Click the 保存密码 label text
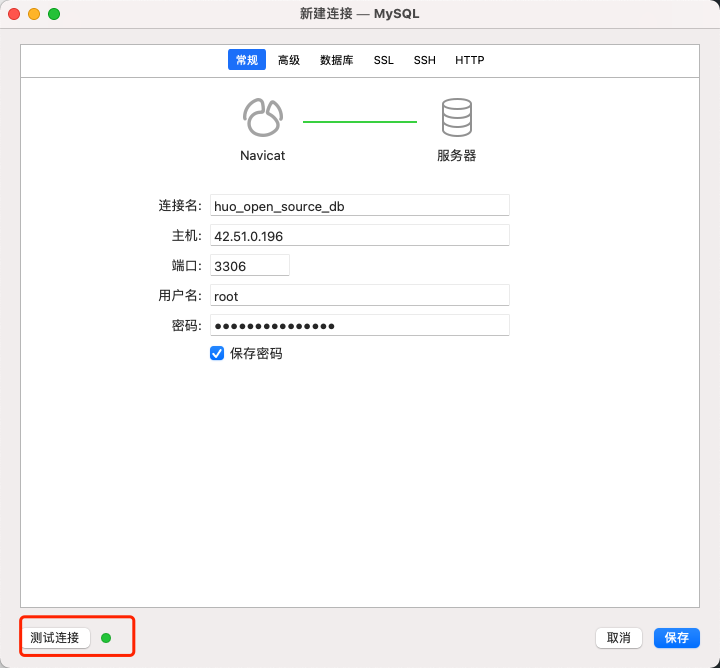This screenshot has height=668, width=720. (256, 354)
